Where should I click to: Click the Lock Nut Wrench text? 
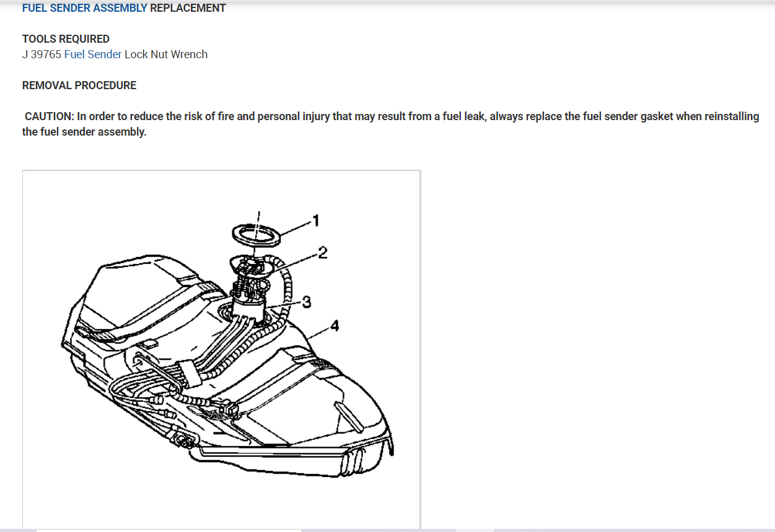coord(166,55)
